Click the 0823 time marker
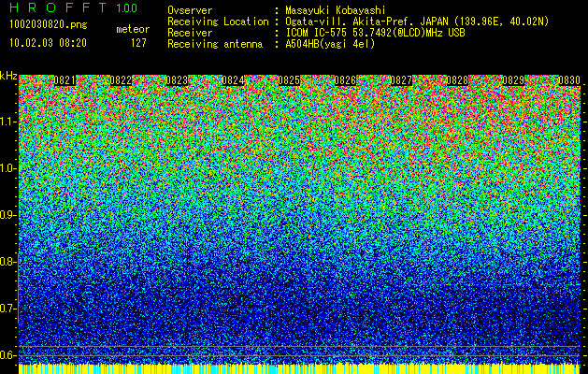Screen dimensions: 588x374 pos(177,80)
